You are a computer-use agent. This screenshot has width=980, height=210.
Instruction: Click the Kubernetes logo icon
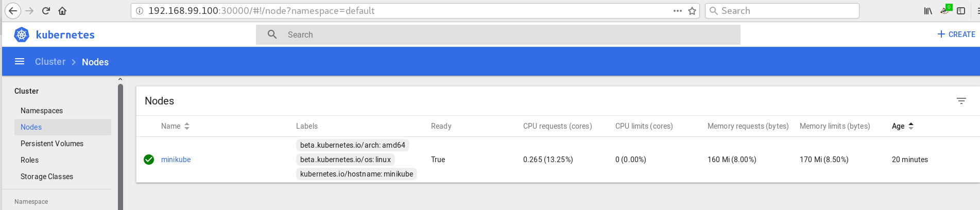coord(22,34)
